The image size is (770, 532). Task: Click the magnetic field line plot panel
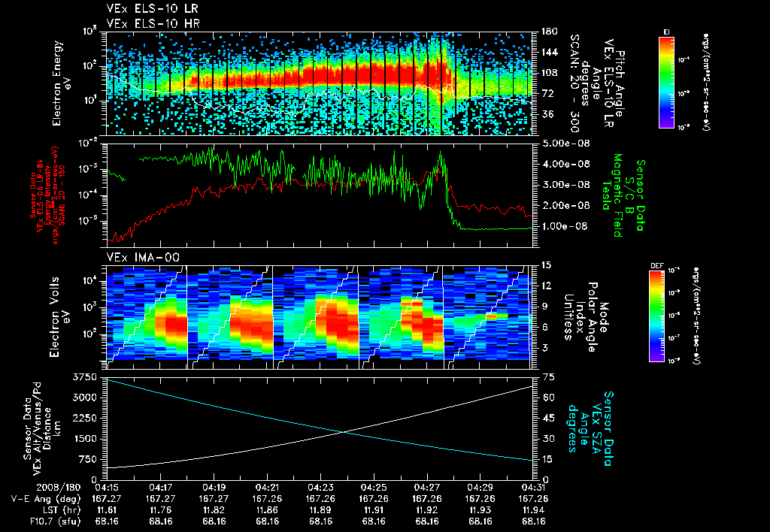pyautogui.click(x=320, y=195)
